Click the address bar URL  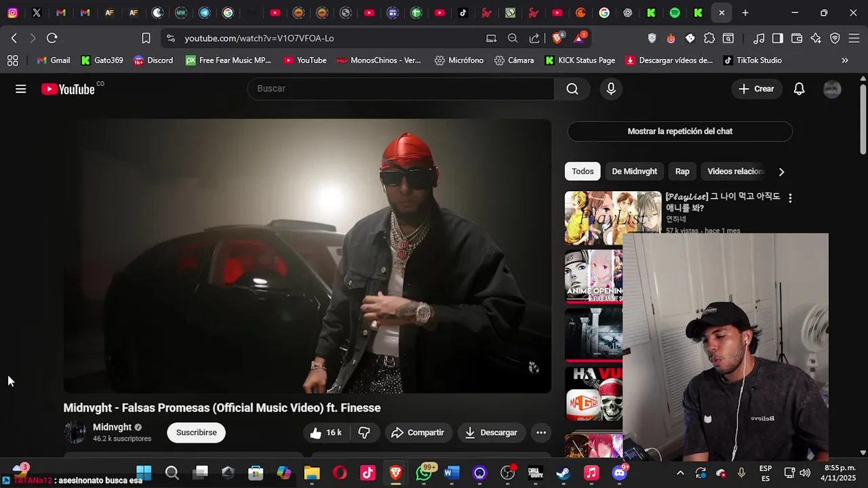[x=259, y=38]
